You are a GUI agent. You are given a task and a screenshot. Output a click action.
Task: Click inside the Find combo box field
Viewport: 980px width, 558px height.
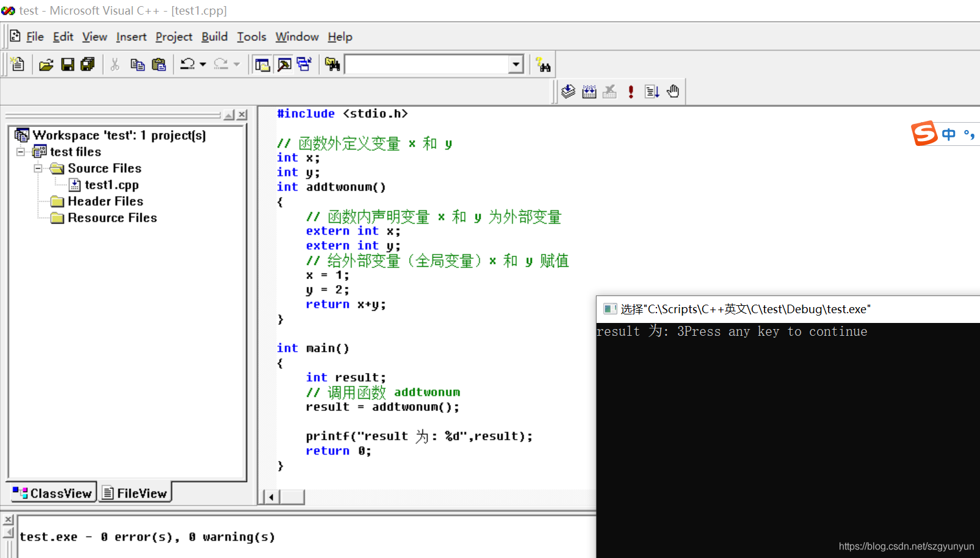pos(427,64)
